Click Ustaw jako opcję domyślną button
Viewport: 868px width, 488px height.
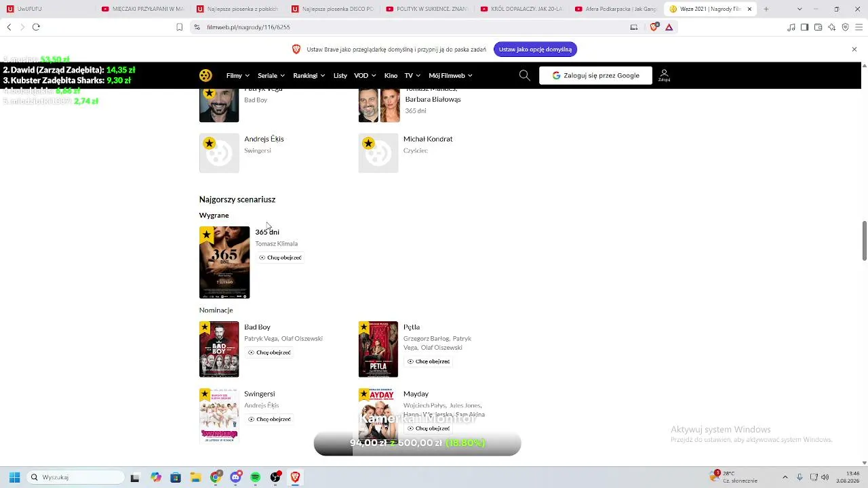click(x=535, y=49)
